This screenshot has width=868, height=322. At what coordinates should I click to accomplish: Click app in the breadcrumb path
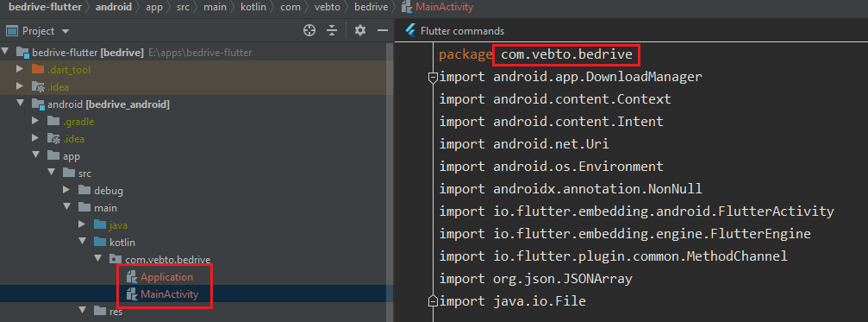(153, 7)
